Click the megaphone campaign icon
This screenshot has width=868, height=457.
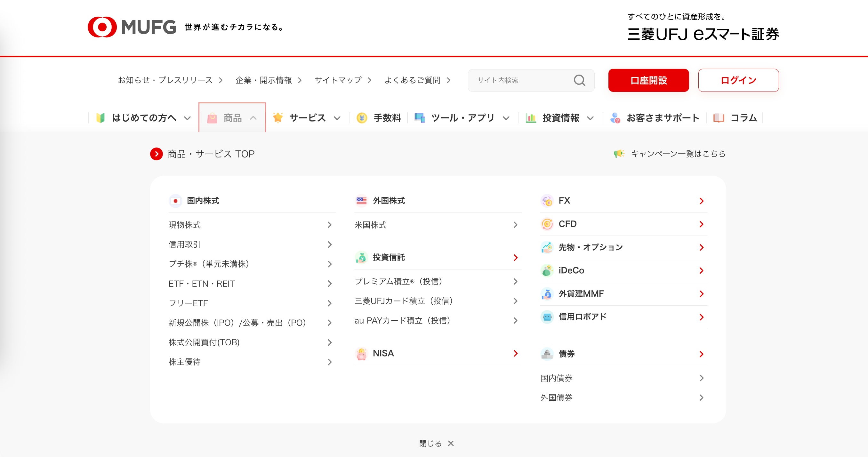click(x=619, y=154)
